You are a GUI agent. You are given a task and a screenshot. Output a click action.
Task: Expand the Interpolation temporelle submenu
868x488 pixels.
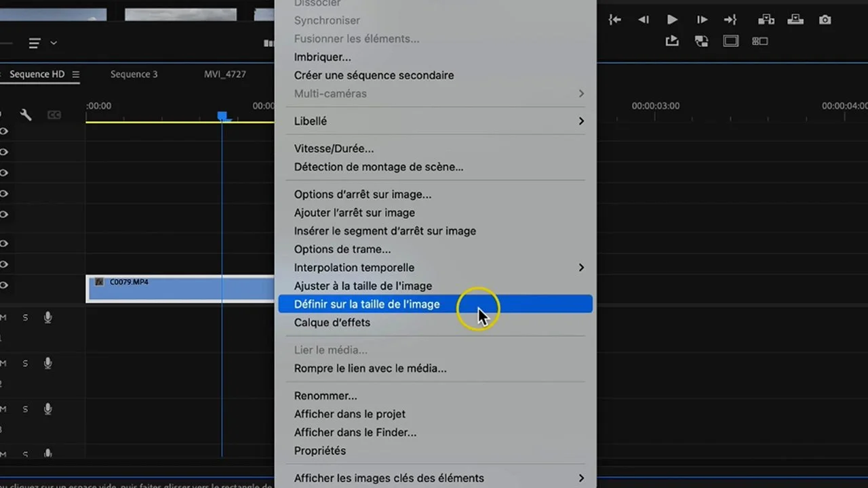(581, 268)
